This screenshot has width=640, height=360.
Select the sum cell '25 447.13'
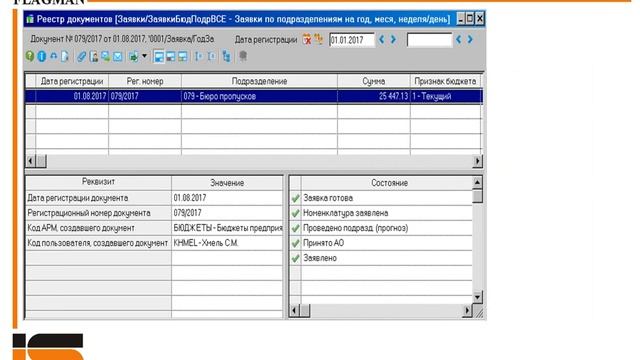(373, 96)
